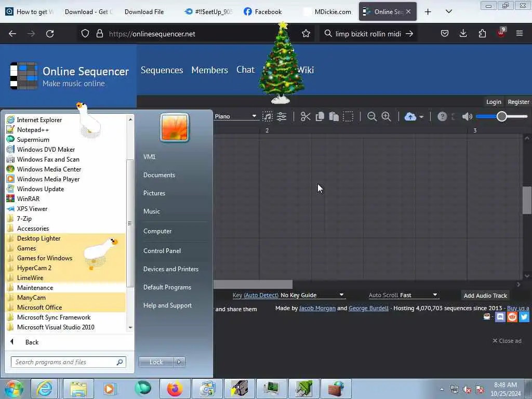Open the instrument settings sliders icon

pos(282,117)
